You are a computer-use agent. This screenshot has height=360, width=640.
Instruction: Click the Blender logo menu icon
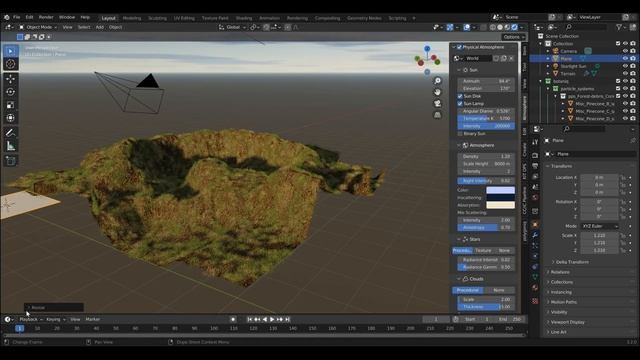click(7, 18)
